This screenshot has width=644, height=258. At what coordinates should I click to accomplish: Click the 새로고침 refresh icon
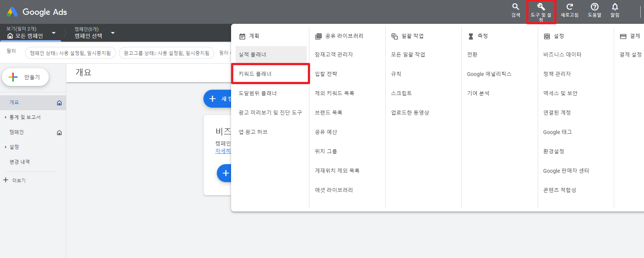pyautogui.click(x=569, y=7)
